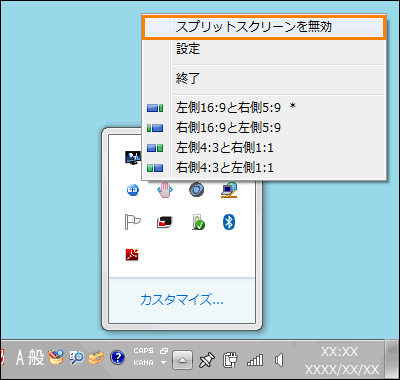
Task: Click the monitor tray icon partly behind menu
Action: pyautogui.click(x=133, y=157)
